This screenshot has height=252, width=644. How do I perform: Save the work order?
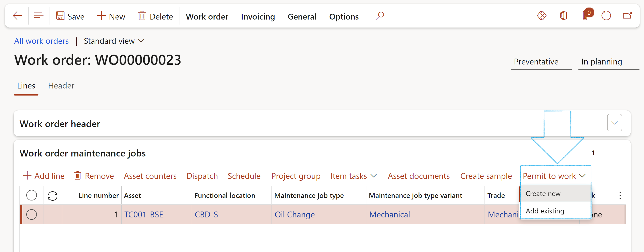70,16
